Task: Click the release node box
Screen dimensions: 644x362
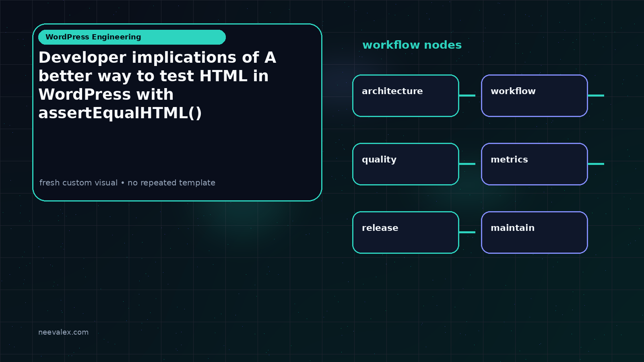Action: tap(406, 232)
